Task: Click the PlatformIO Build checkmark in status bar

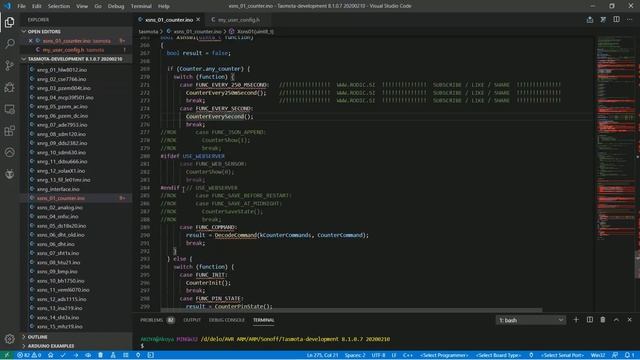Action: click(63, 355)
